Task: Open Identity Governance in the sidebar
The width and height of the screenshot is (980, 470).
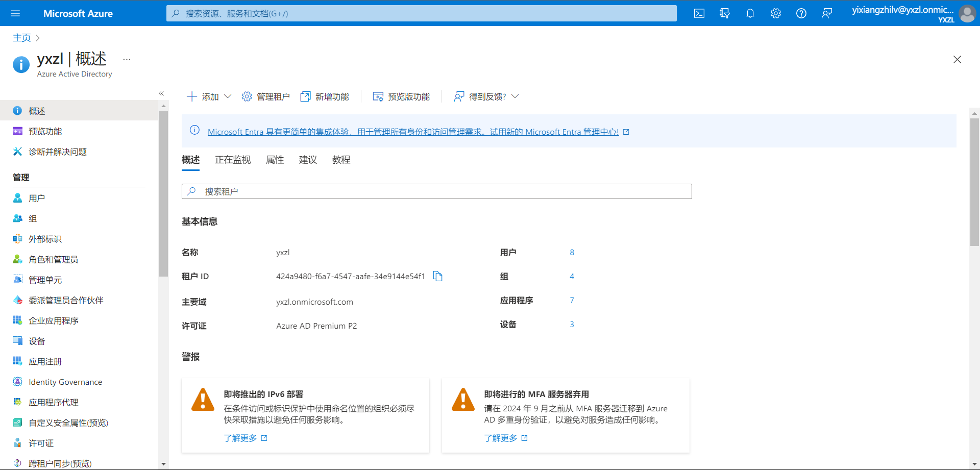Action: (x=65, y=382)
